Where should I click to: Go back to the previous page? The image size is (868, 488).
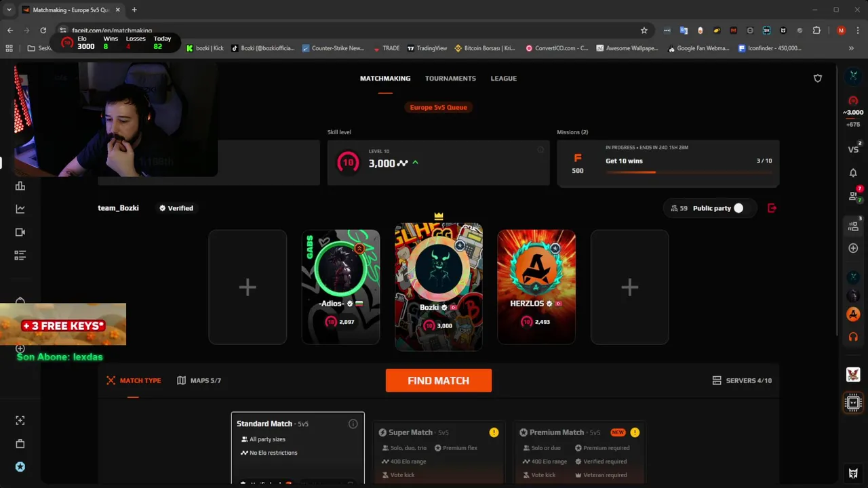10,30
